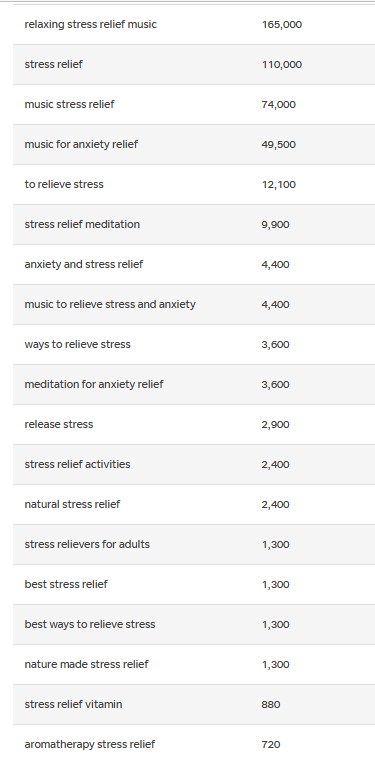The image size is (375, 758).
Task: Click the 165,000 search volume value
Action: [282, 25]
